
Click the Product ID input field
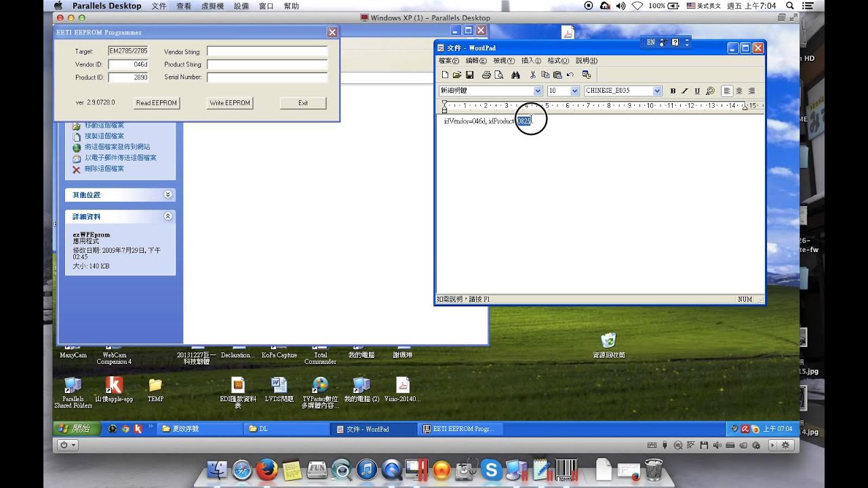128,77
